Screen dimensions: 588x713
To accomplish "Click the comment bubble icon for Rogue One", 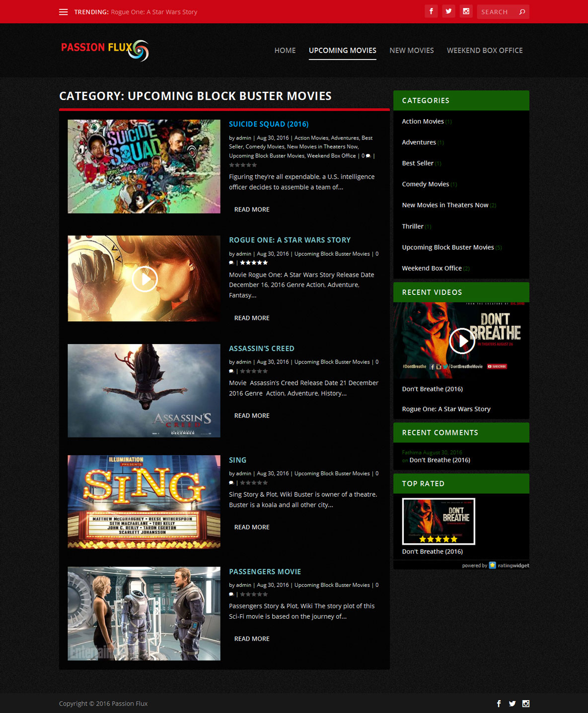I will pos(231,263).
